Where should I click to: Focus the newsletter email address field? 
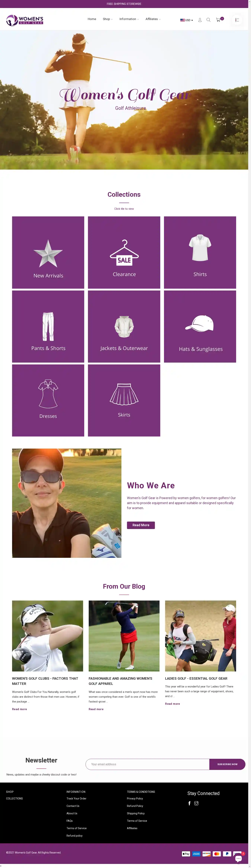pyautogui.click(x=147, y=764)
